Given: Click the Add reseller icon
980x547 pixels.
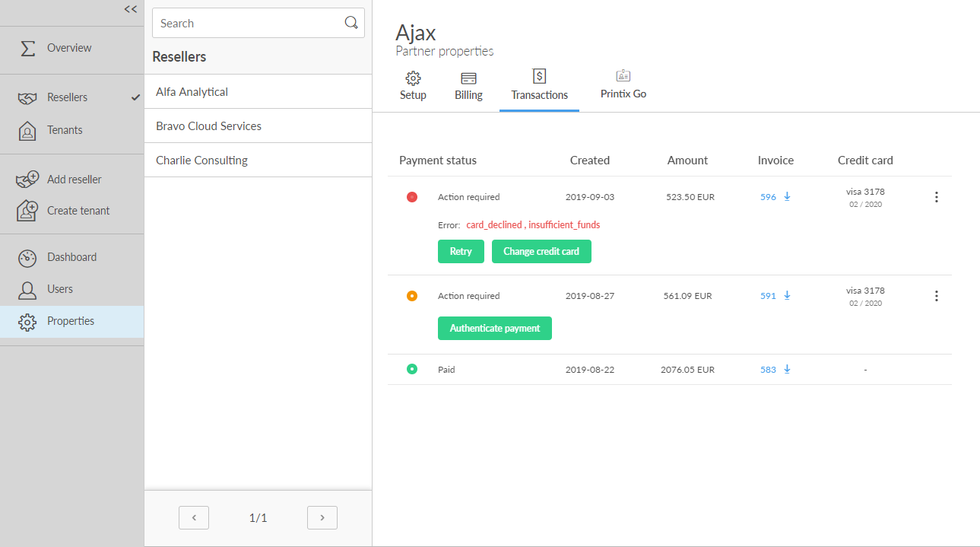Looking at the screenshot, I should click(x=27, y=180).
